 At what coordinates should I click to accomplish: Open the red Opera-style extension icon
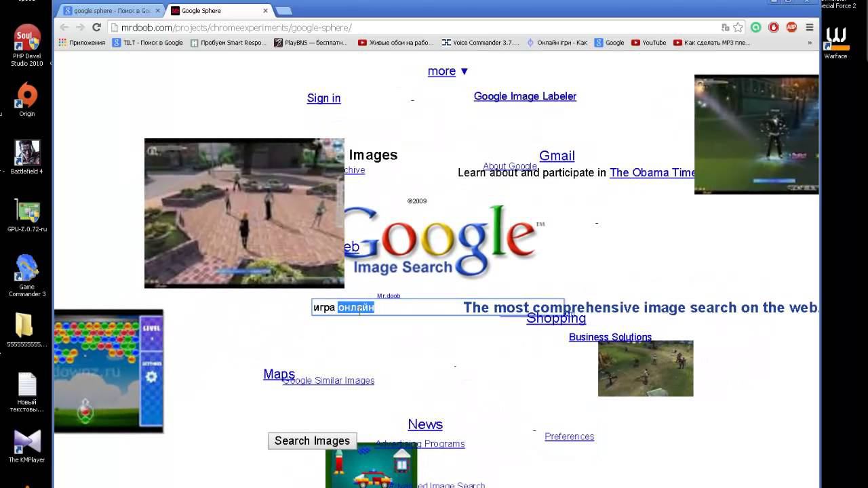point(773,28)
